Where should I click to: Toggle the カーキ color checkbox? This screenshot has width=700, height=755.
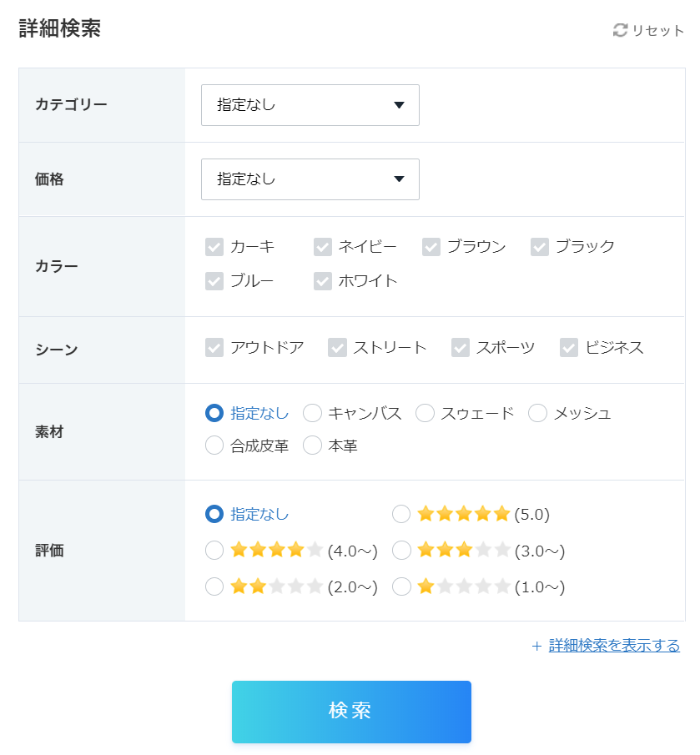coord(214,247)
